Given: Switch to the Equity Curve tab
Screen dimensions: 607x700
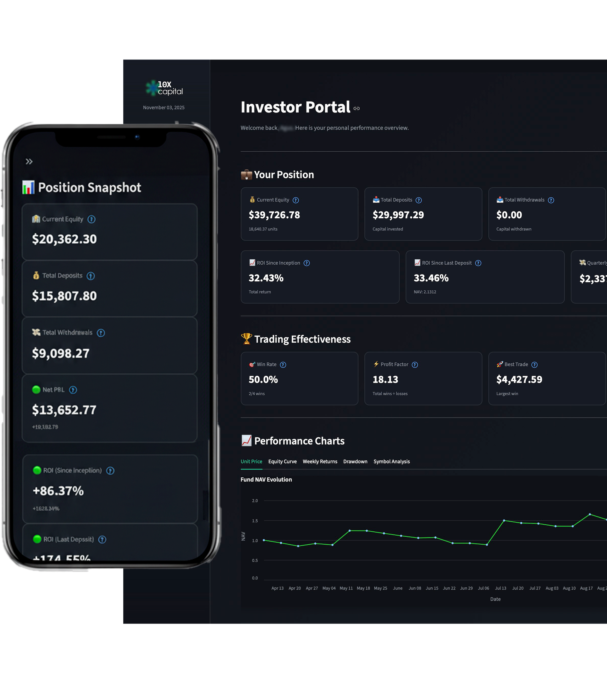Looking at the screenshot, I should click(x=282, y=461).
